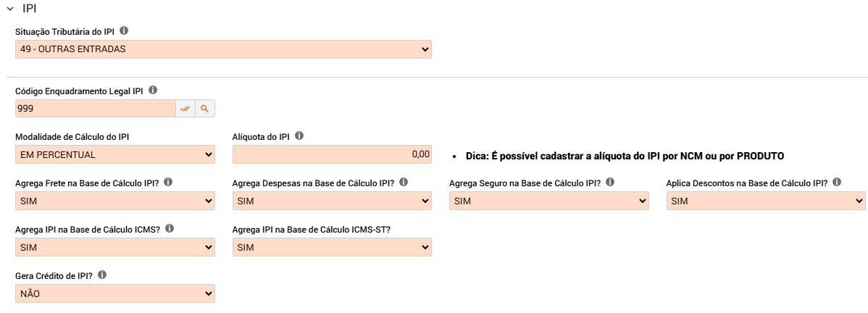Click info icon beside Agrega Despesas label
The width and height of the screenshot is (868, 313).
coord(404,182)
